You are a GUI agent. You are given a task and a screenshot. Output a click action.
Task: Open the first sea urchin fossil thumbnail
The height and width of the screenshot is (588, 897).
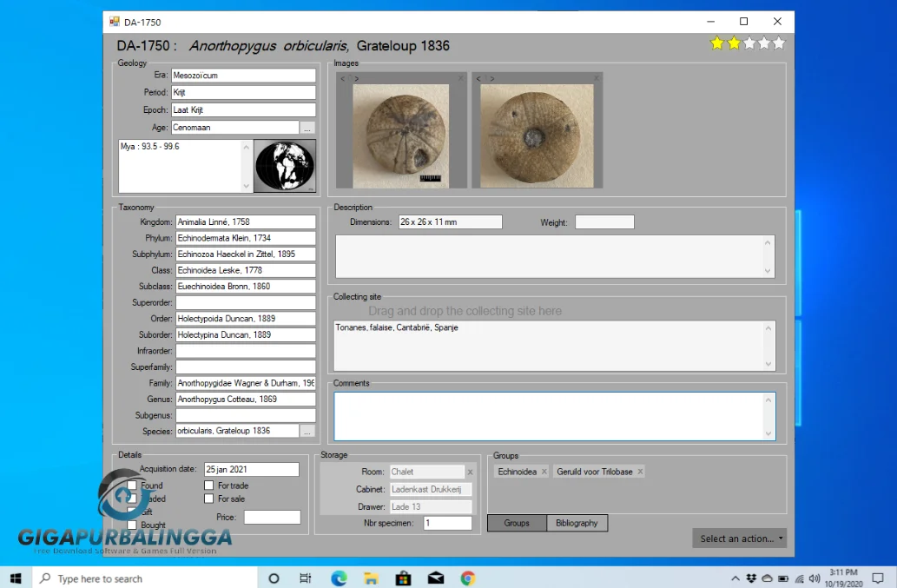[x=400, y=136]
